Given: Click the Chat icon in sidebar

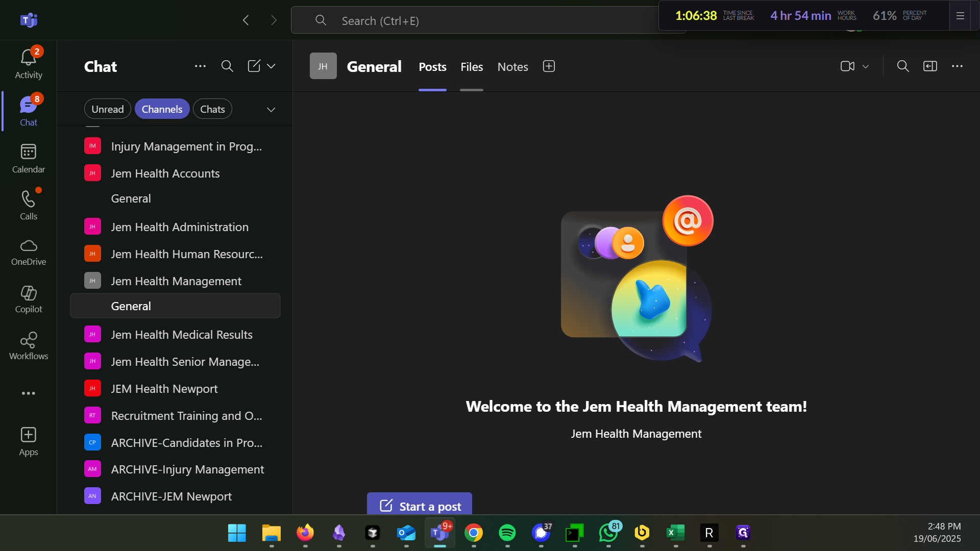Looking at the screenshot, I should 29,111.
